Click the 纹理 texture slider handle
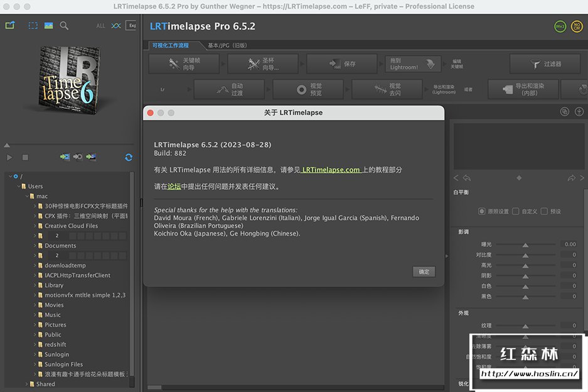The image size is (588, 392). (x=525, y=326)
